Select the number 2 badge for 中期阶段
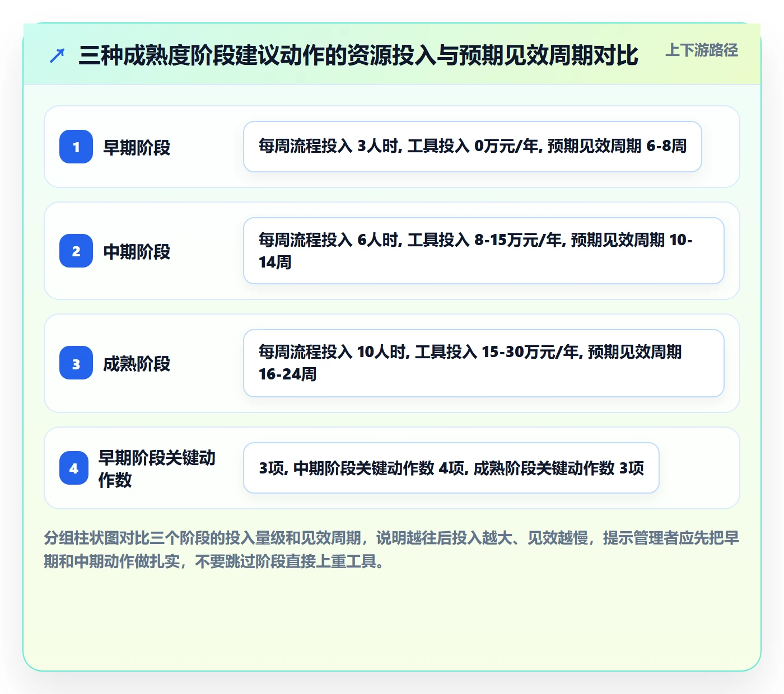Screen dimensions: 784x694 click(x=76, y=251)
